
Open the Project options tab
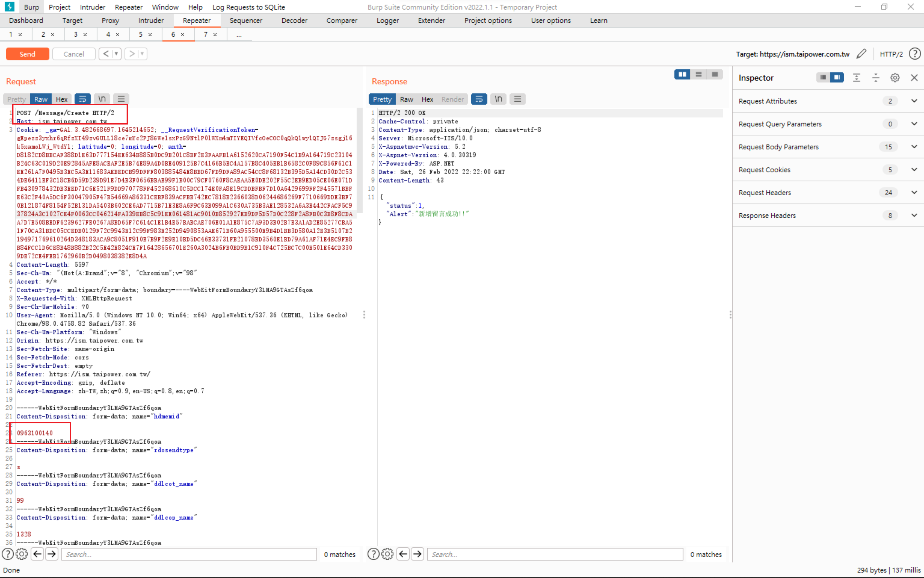(x=488, y=21)
